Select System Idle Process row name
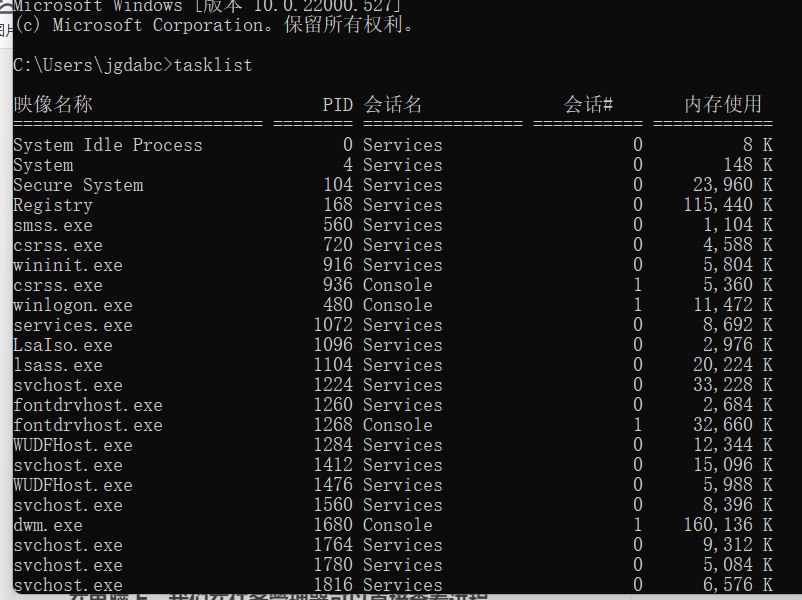This screenshot has width=802, height=600. 108,145
